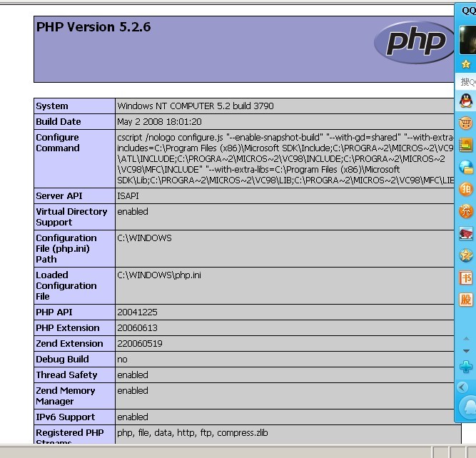476x458 pixels.
Task: Click the Registered PHP Streams label
Action: [70, 436]
